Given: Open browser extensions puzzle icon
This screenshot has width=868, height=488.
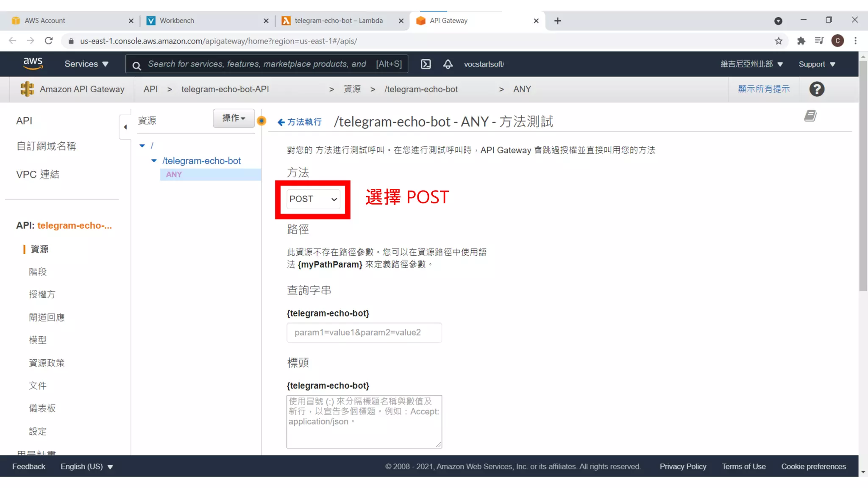Looking at the screenshot, I should [x=801, y=41].
